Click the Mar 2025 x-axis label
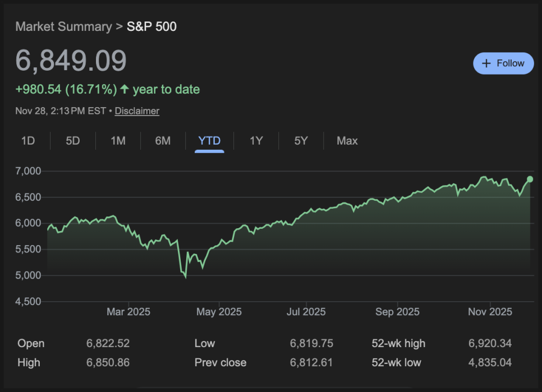The image size is (542, 392). [x=128, y=312]
